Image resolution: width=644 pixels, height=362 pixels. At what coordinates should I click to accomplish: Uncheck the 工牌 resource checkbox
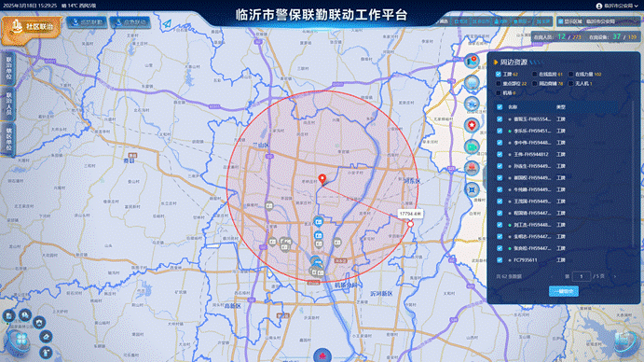[499, 74]
